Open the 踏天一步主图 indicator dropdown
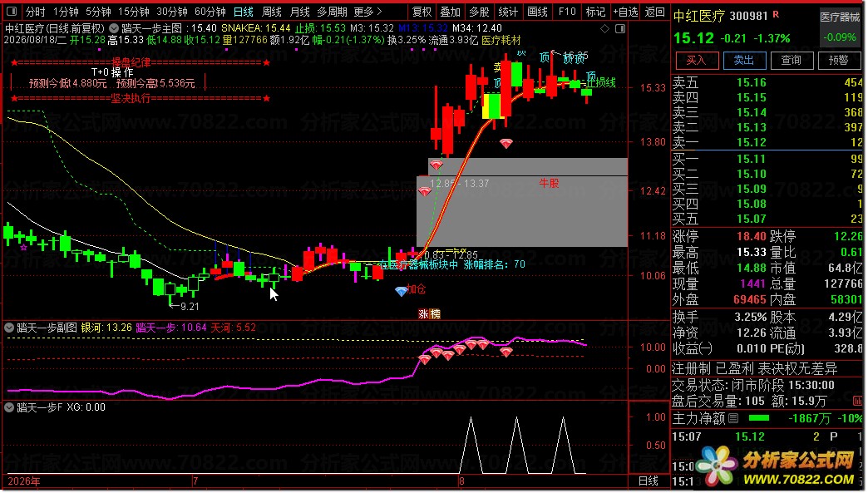The image size is (868, 493). tap(114, 28)
